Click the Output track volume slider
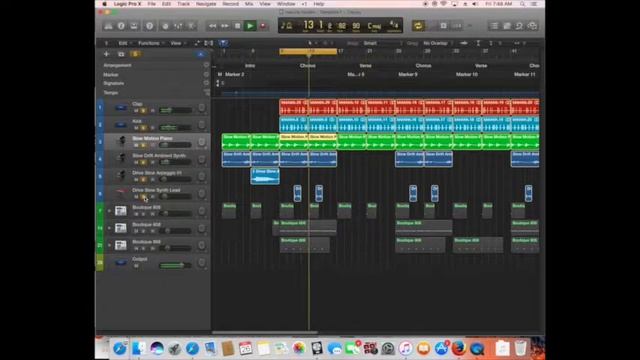This screenshot has width=640, height=360. coord(176,266)
